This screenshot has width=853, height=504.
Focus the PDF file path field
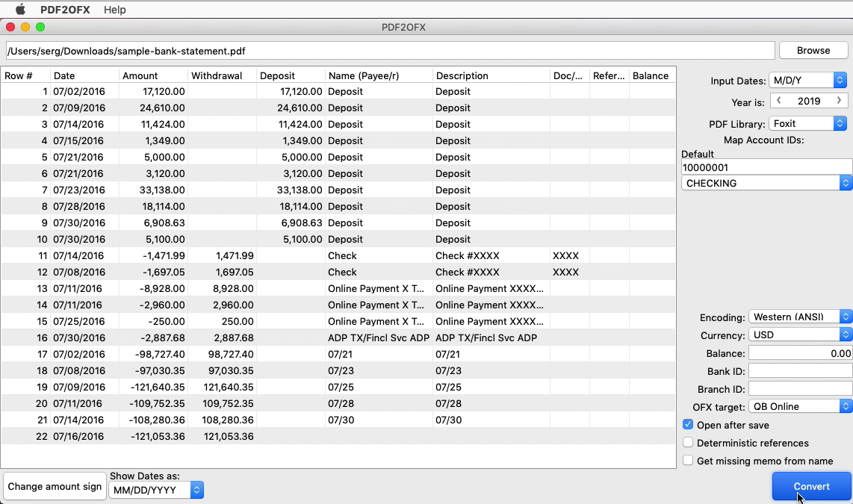390,51
